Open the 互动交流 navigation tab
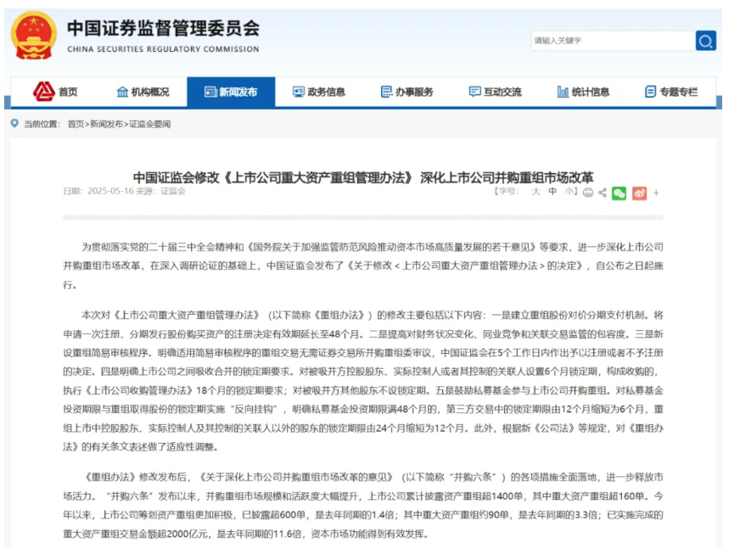This screenshot has height=560, width=729. click(495, 92)
